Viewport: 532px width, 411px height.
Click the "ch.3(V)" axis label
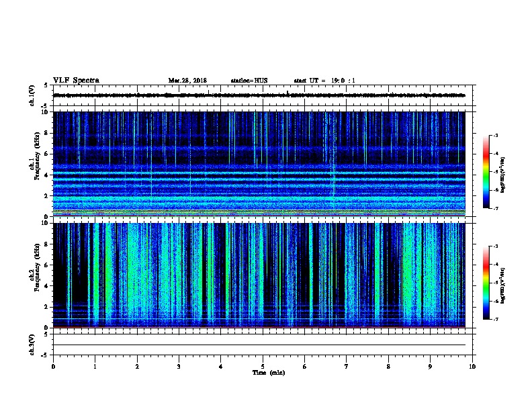point(32,345)
